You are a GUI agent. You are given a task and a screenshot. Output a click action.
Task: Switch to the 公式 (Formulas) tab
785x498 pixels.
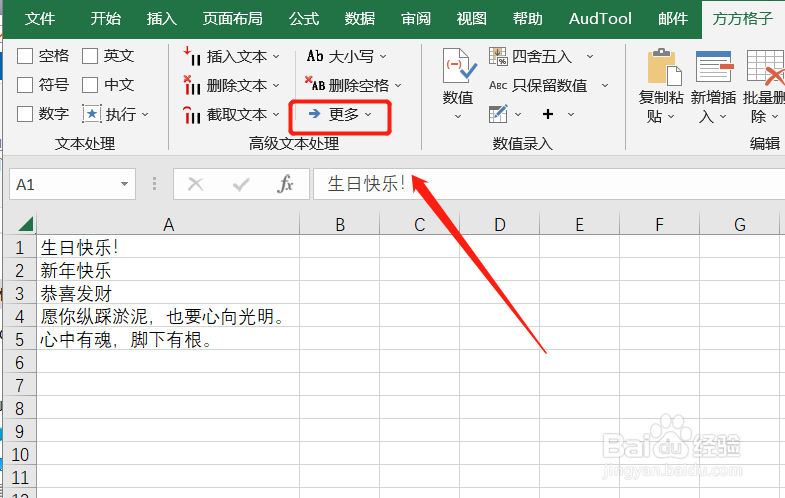tap(303, 19)
